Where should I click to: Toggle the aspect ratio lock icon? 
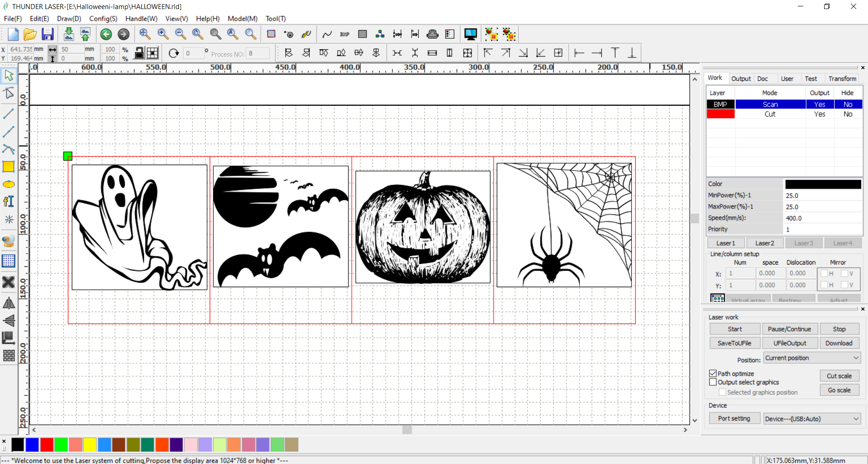140,53
